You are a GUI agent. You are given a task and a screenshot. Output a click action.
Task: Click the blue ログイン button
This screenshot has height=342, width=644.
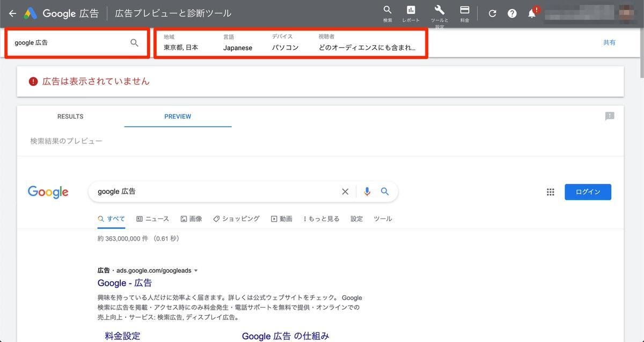click(588, 192)
